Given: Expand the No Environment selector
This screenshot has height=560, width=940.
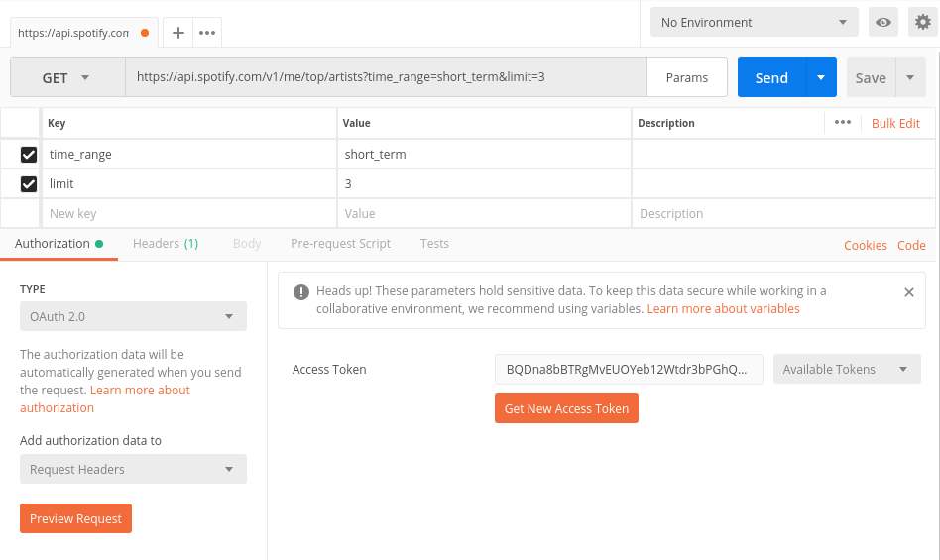Looking at the screenshot, I should tap(755, 22).
